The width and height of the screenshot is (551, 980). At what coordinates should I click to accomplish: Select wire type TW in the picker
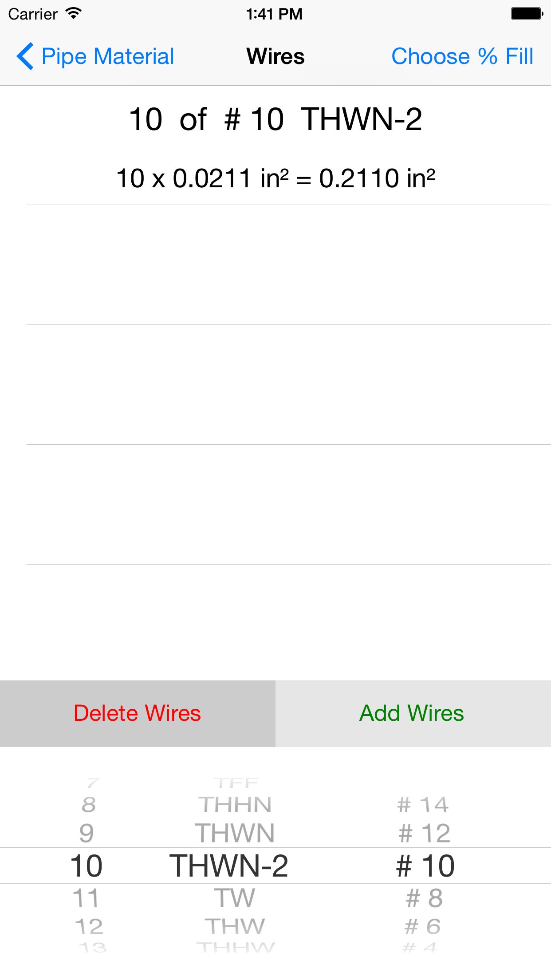[235, 897]
